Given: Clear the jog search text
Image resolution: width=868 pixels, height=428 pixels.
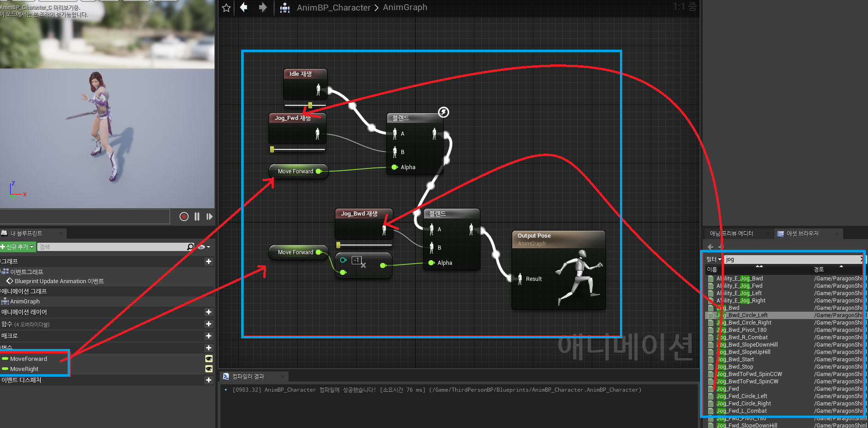Looking at the screenshot, I should (x=862, y=259).
